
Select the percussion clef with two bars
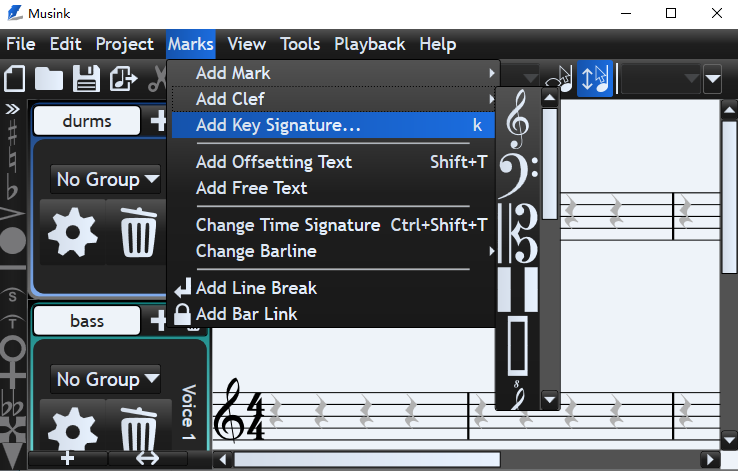(x=518, y=289)
